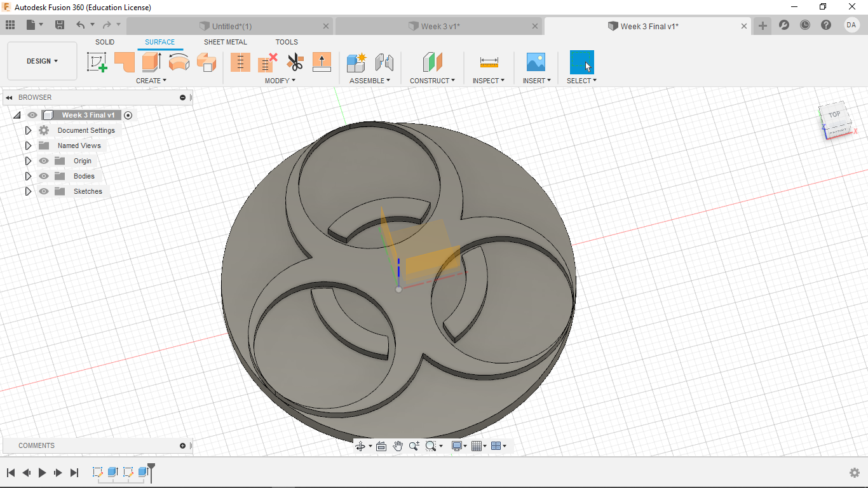
Task: Undo the last action
Action: pos(80,25)
